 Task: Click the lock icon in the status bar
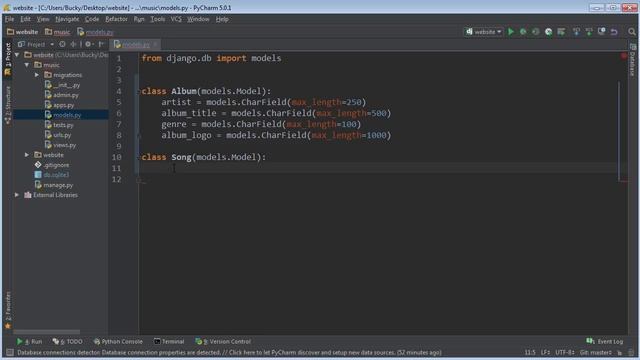620,352
